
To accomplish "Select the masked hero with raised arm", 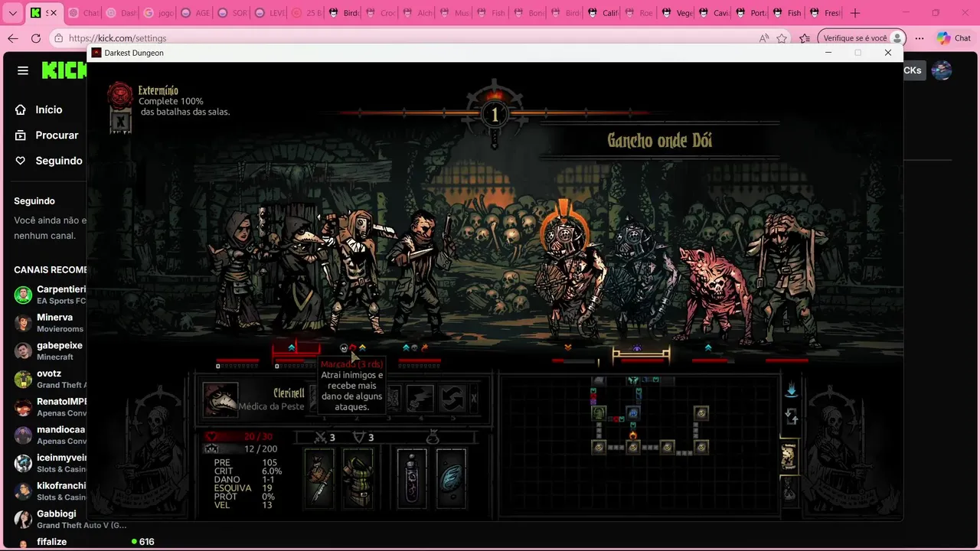I will [x=354, y=272].
